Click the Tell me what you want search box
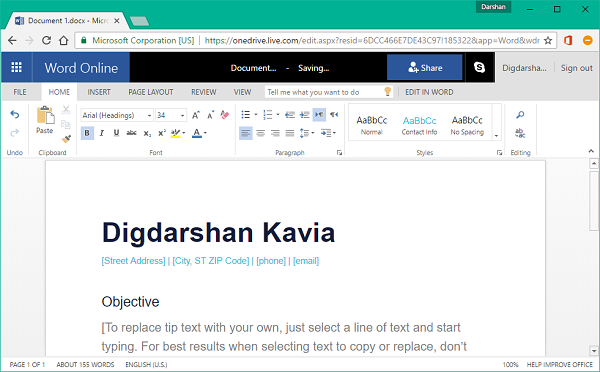The height and width of the screenshot is (372, 600). coord(328,92)
